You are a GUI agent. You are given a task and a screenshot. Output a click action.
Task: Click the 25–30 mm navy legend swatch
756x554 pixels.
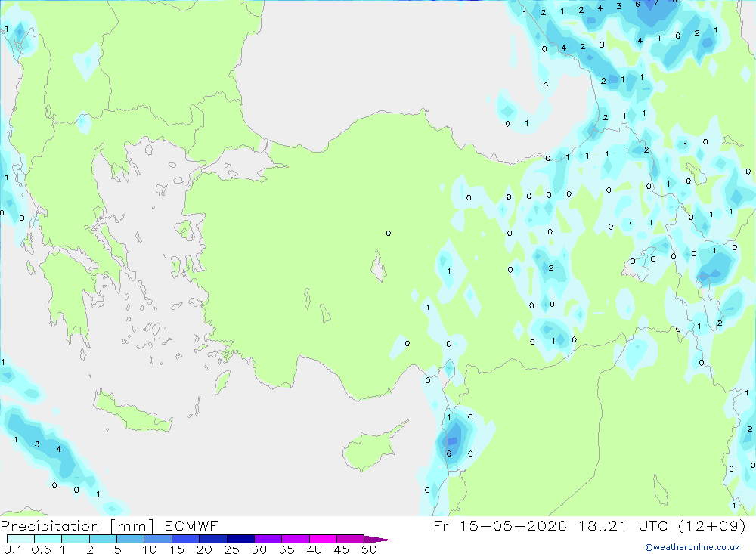(240, 539)
